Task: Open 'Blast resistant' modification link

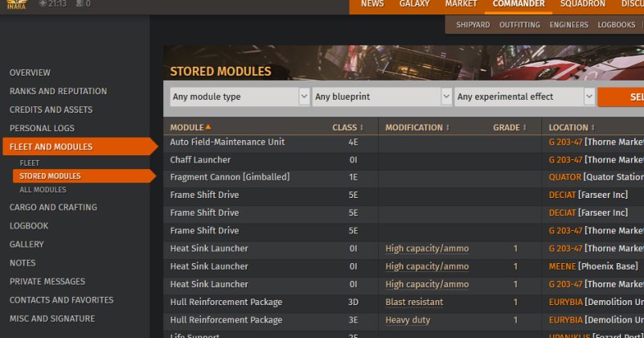Action: [x=414, y=303]
